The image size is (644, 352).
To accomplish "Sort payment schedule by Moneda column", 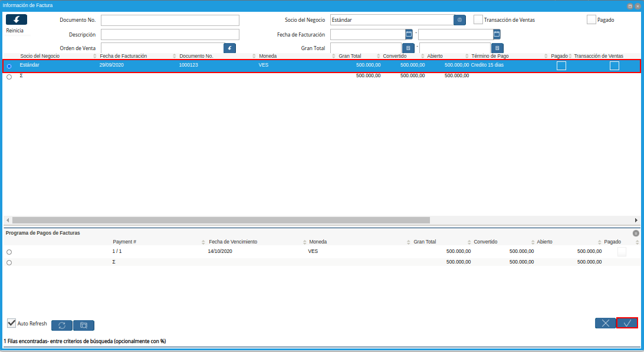I will click(318, 242).
